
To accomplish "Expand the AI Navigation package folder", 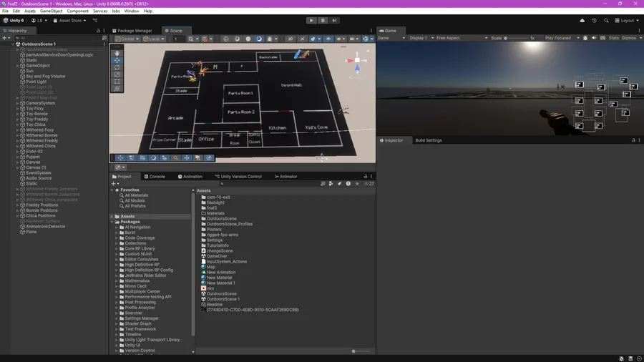I will (x=117, y=228).
